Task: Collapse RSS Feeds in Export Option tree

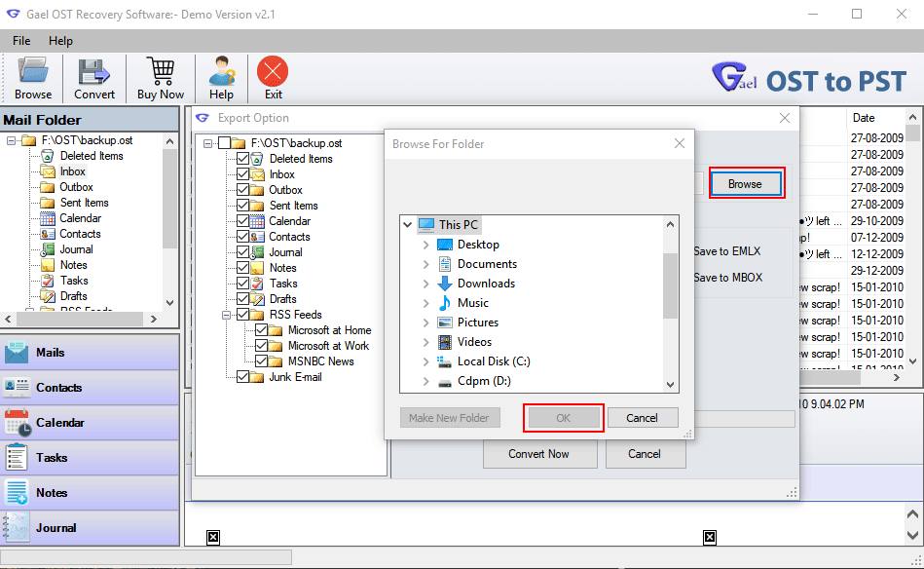Action: coord(226,315)
